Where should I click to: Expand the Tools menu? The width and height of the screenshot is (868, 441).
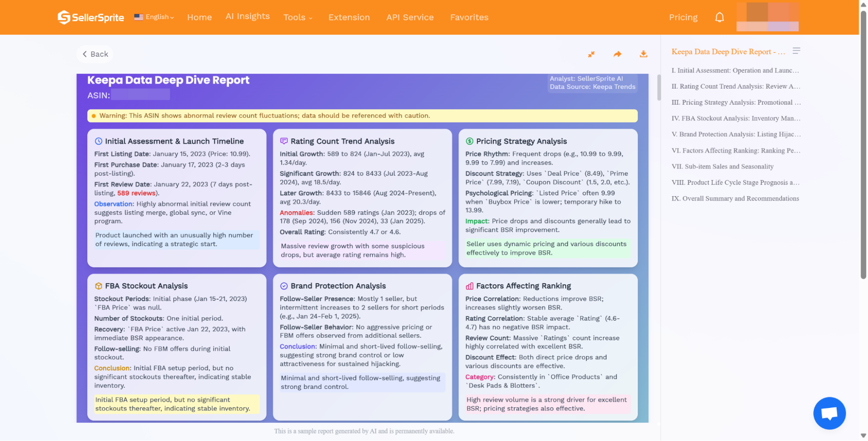point(297,17)
